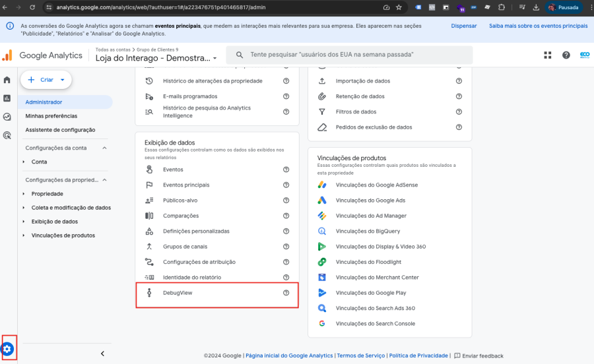
Task: Click the help icon next to Comparações
Action: pos(286,216)
